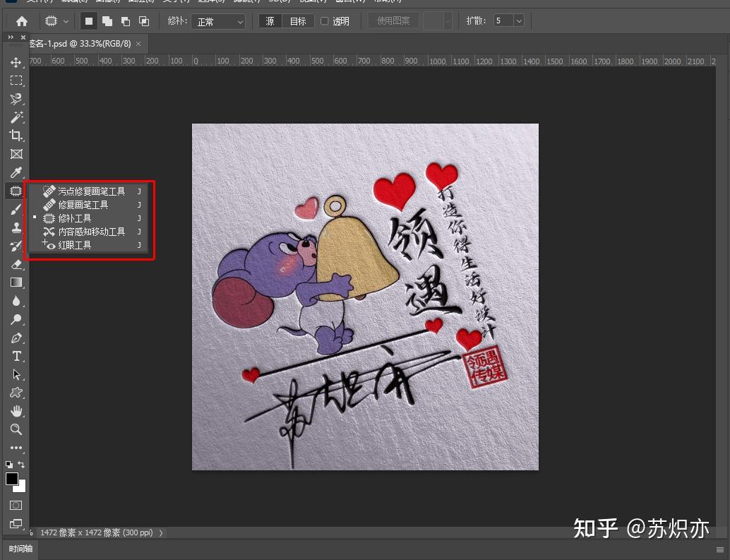Select the Zoom tool
Image resolution: width=730 pixels, height=560 pixels.
(x=16, y=429)
